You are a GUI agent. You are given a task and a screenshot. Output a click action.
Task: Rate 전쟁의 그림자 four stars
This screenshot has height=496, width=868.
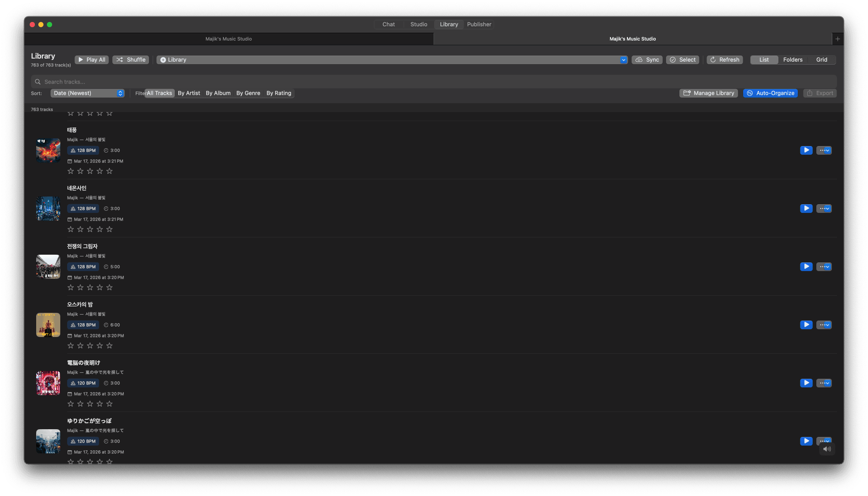tap(99, 287)
